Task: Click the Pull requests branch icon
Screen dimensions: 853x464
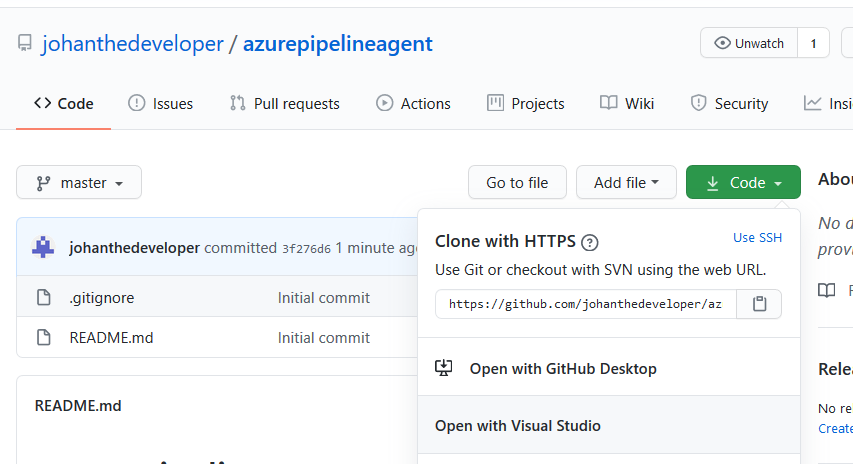Action: (237, 103)
